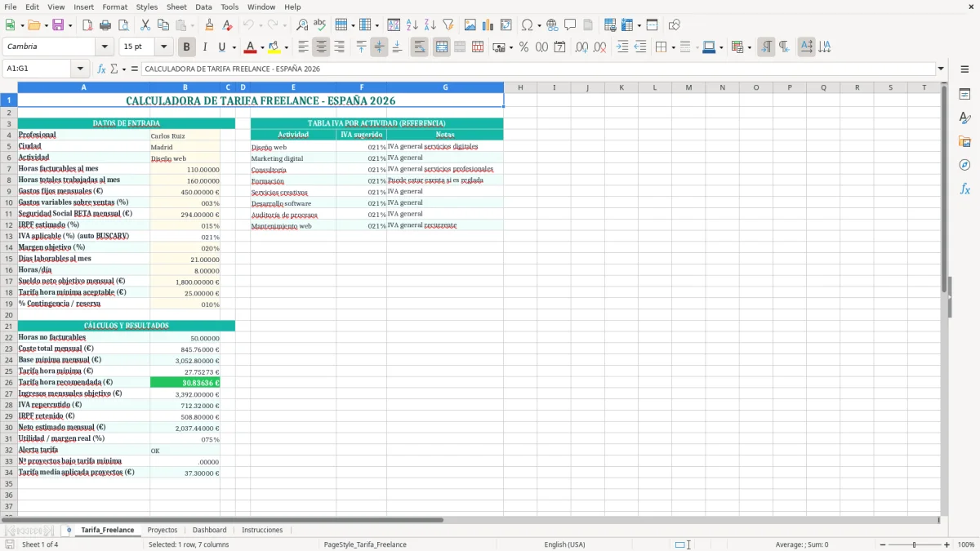
Task: Toggle Center Horizontally alignment
Action: [321, 47]
